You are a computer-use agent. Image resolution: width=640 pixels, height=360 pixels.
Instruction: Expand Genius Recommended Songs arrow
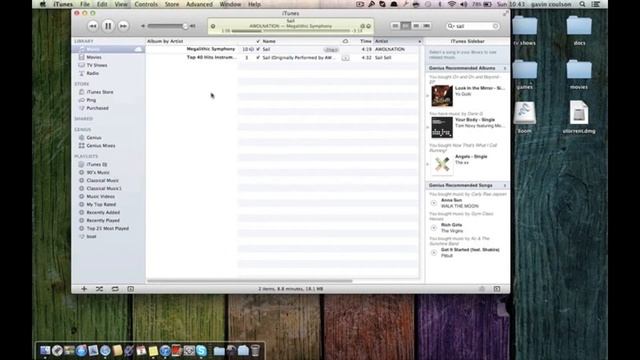point(505,186)
